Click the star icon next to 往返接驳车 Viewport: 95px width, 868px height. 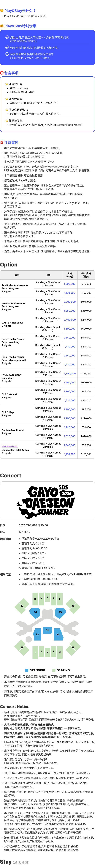(7, 121)
